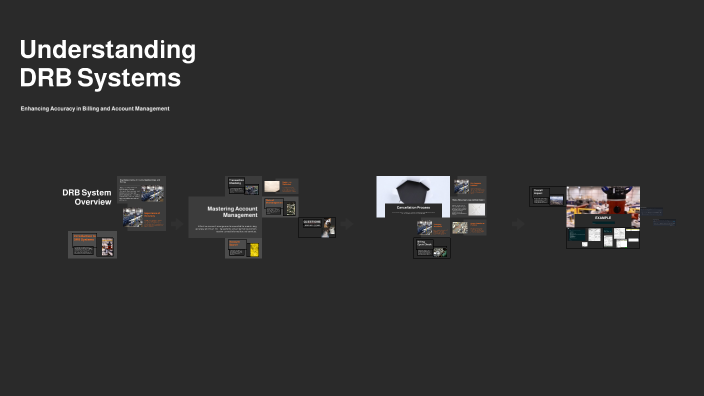Open the 'Overall Impact' slide thumbnail
This screenshot has width=704, height=396.
[x=547, y=196]
